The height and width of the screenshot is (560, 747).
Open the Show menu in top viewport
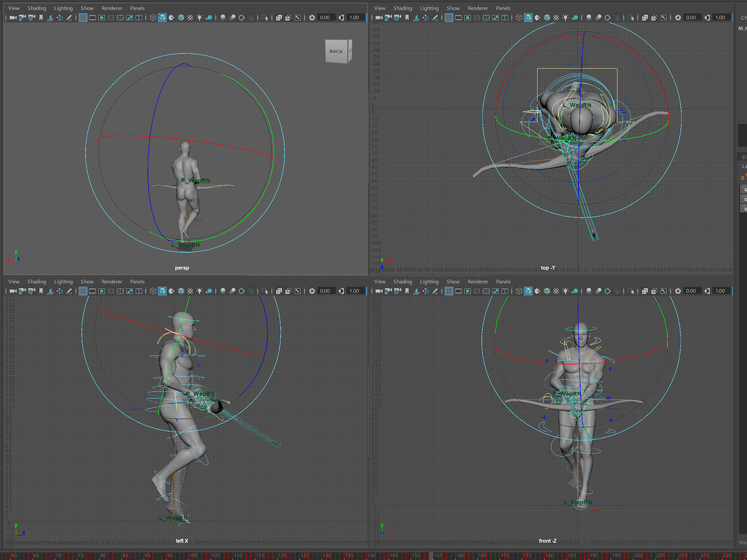point(453,8)
